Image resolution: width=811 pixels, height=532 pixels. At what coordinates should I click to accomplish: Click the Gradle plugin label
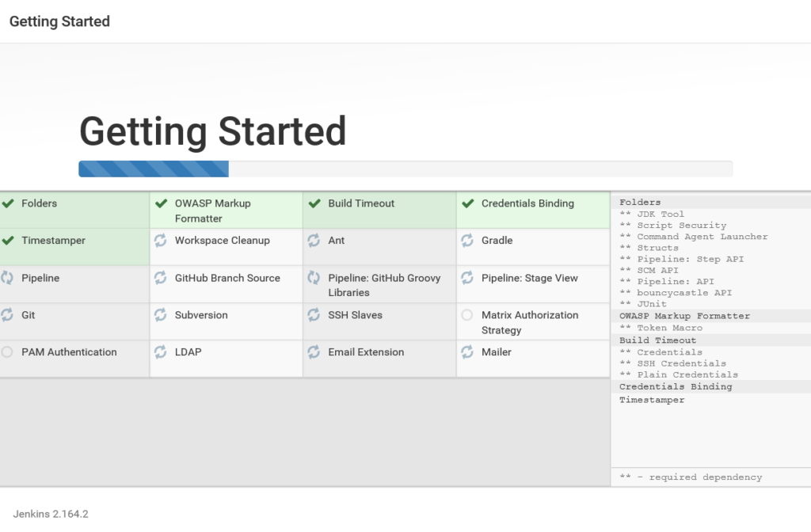497,241
